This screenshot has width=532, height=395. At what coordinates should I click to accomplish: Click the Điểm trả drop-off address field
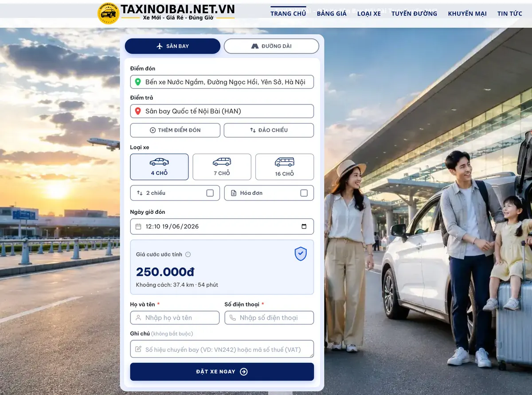pyautogui.click(x=222, y=111)
